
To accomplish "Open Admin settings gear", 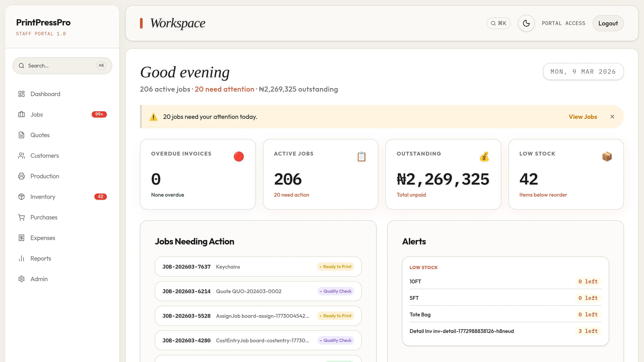I will tap(21, 279).
